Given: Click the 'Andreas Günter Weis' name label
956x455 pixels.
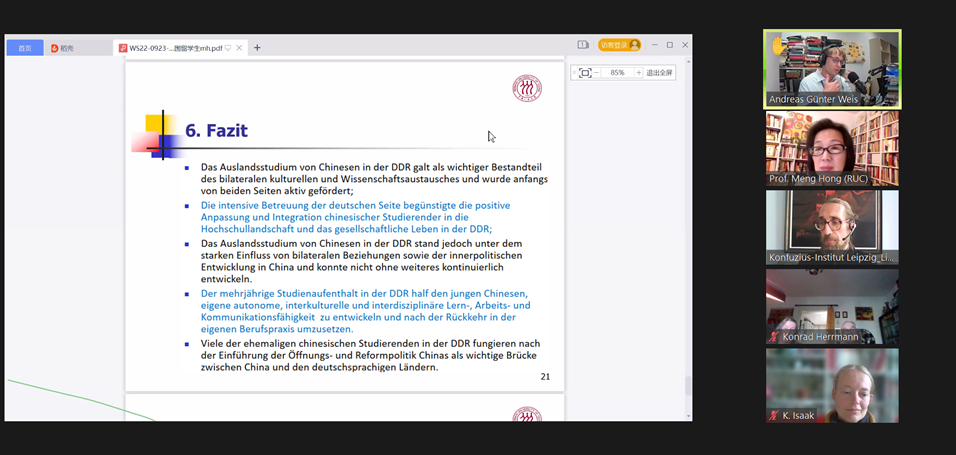Looking at the screenshot, I should point(813,99).
